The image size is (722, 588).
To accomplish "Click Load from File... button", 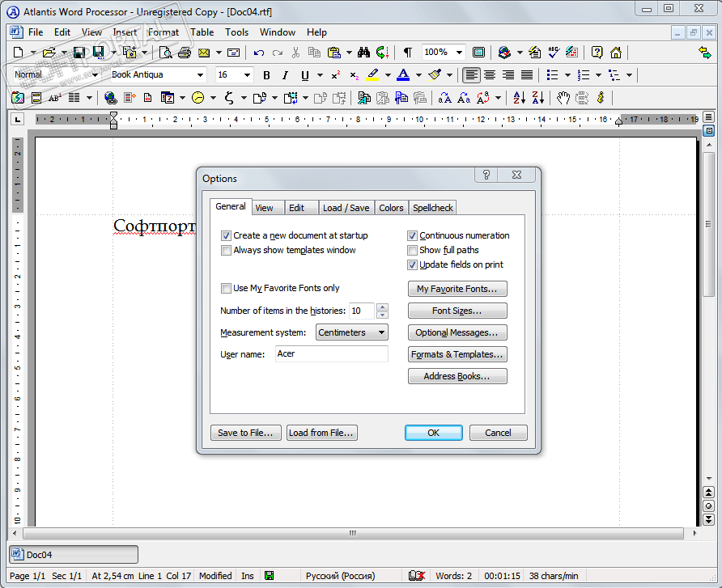I will (x=322, y=433).
